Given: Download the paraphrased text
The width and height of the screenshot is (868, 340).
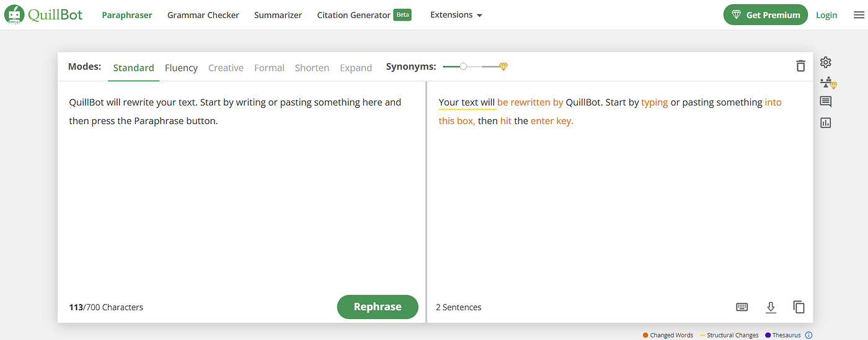Looking at the screenshot, I should pyautogui.click(x=771, y=307).
